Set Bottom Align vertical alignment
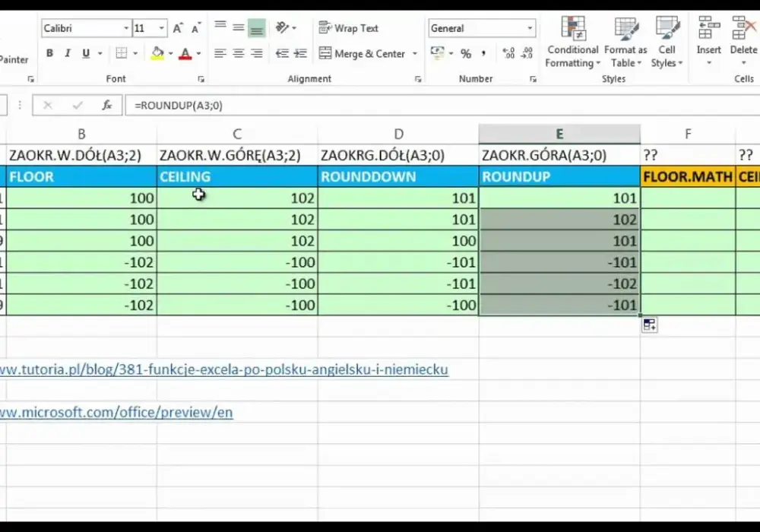The height and width of the screenshot is (532, 760). pos(256,28)
